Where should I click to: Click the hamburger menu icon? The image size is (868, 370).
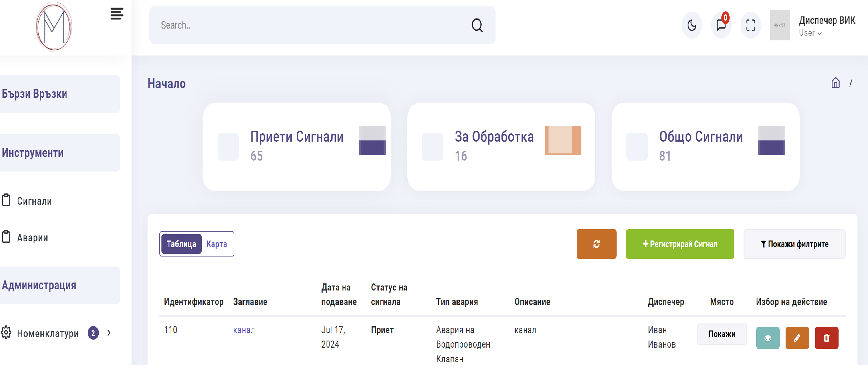tap(116, 14)
